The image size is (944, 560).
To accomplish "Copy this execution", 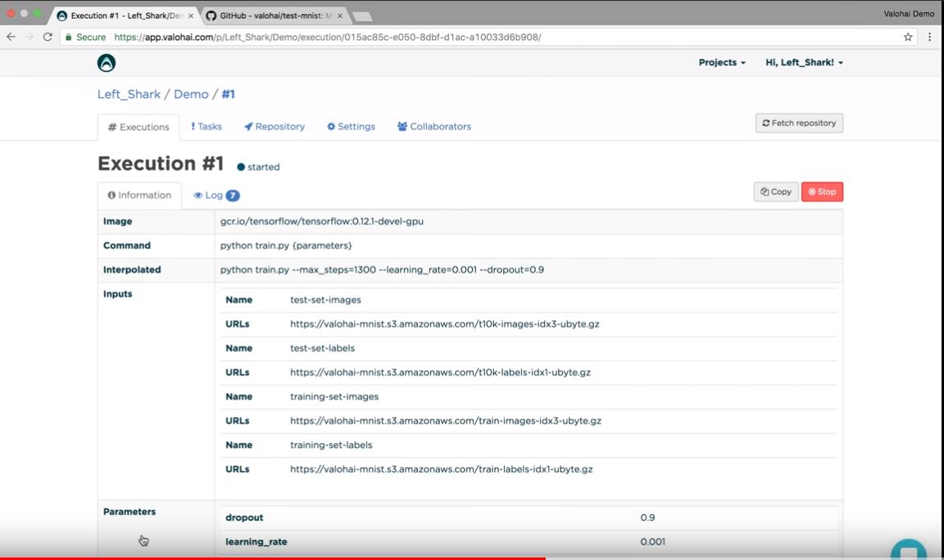I will (x=775, y=192).
